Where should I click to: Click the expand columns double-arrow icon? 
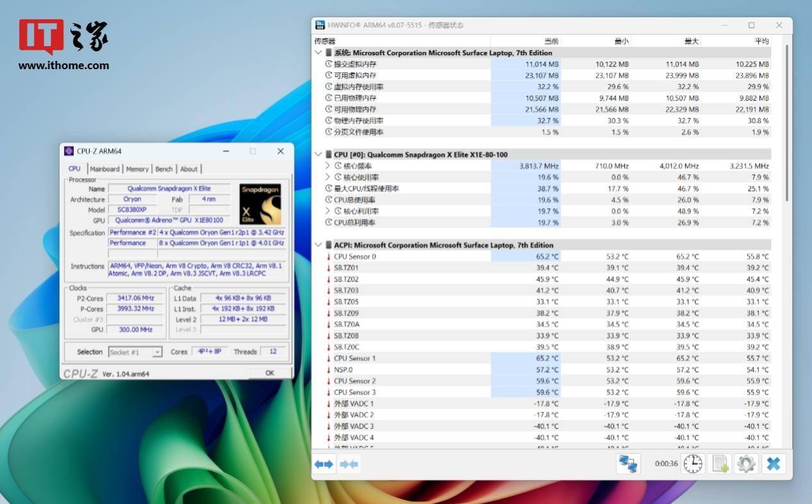point(324,464)
